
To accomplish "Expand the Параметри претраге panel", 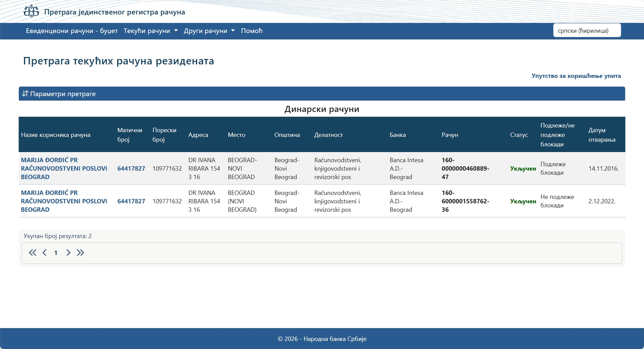I will tap(63, 94).
